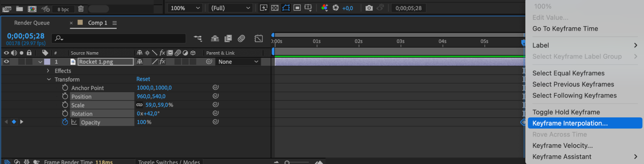Collapse the Rocket 1.png layer properties
This screenshot has height=164, width=644.
pos(40,62)
